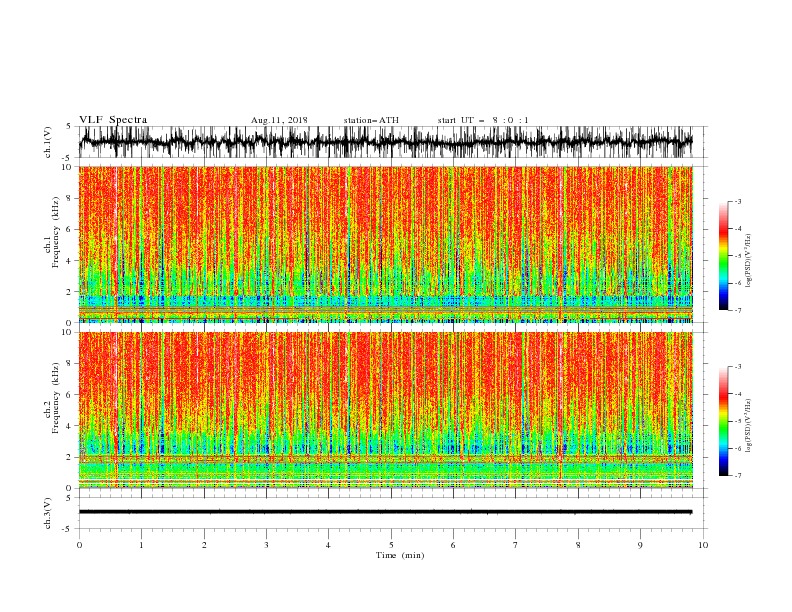
Task: Click the "Time (min)" x-axis label
Action: 400,555
